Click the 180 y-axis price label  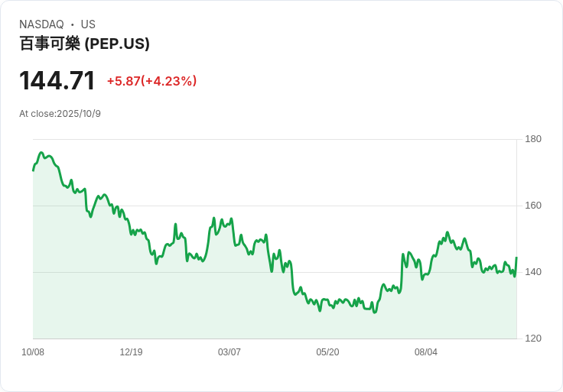coord(533,139)
